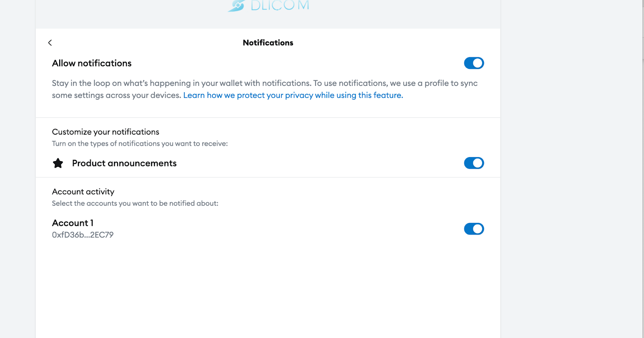644x338 pixels.
Task: Click the star icon beside Product announcements
Action: (x=58, y=163)
